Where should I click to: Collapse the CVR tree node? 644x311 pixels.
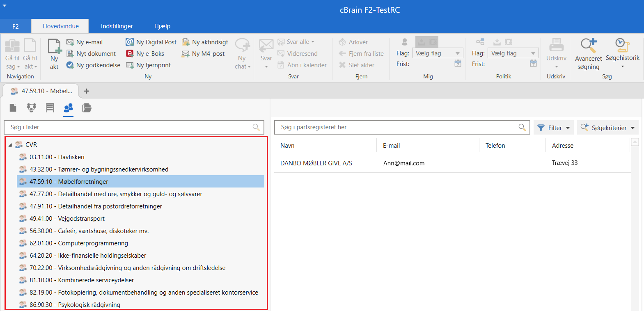10,145
